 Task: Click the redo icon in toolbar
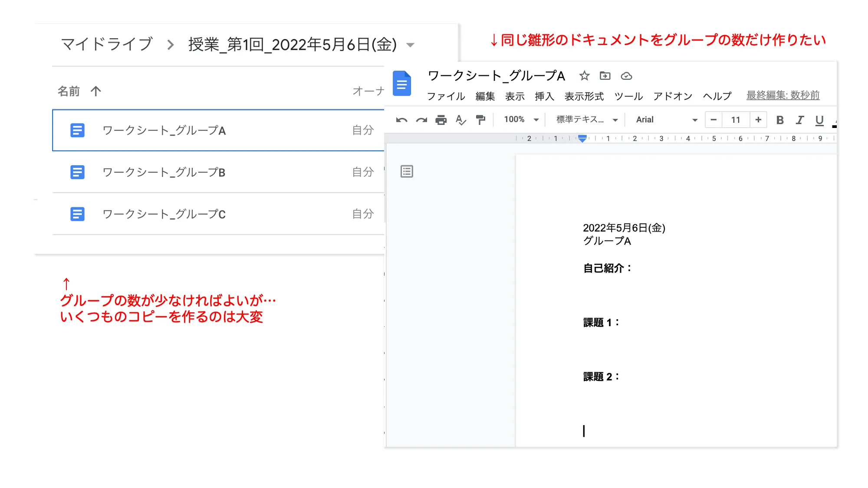point(421,120)
